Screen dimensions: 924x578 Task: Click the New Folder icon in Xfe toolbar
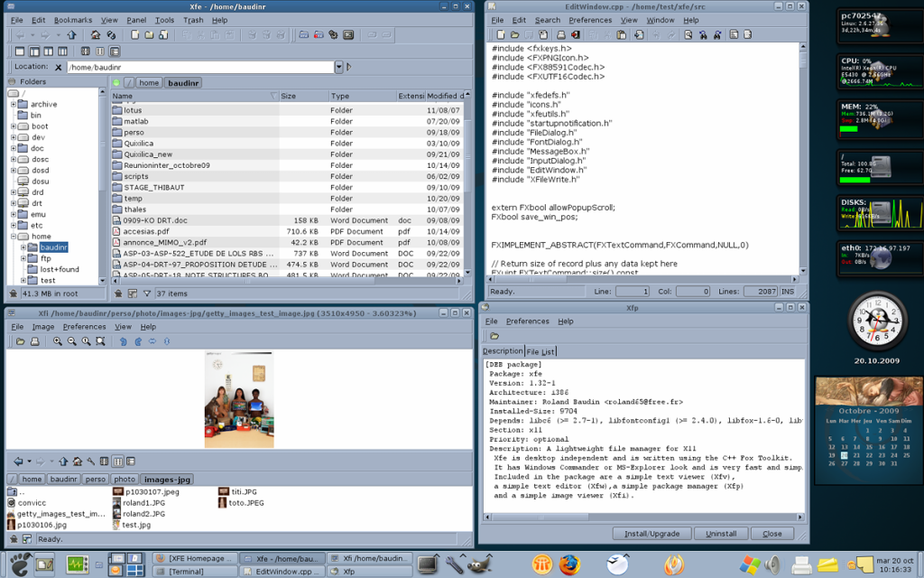(149, 35)
